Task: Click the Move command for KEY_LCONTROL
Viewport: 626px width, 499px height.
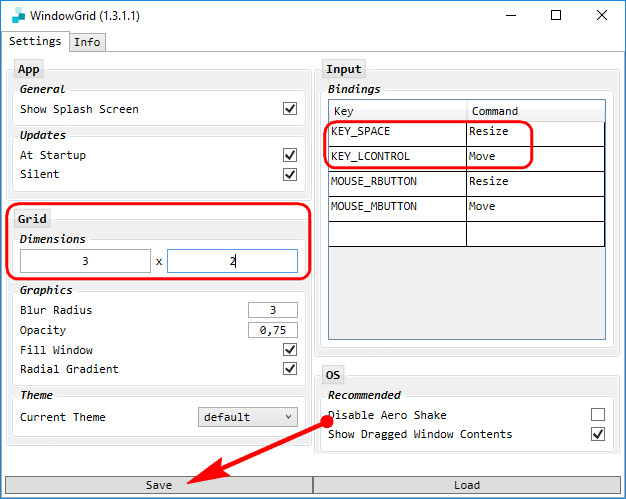Action: click(535, 159)
